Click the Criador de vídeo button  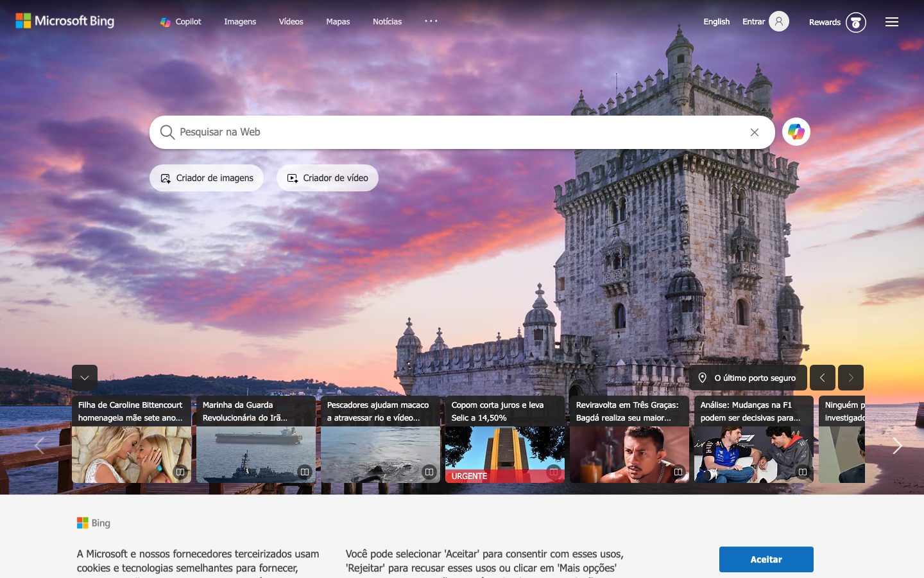pyautogui.click(x=327, y=178)
